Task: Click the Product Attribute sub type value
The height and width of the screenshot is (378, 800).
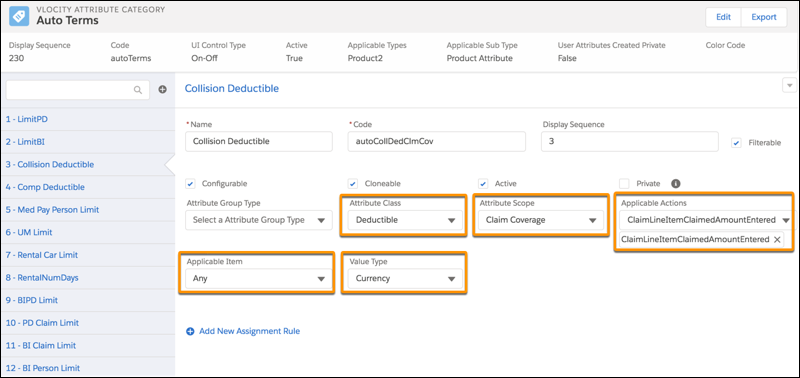Action: (x=480, y=58)
